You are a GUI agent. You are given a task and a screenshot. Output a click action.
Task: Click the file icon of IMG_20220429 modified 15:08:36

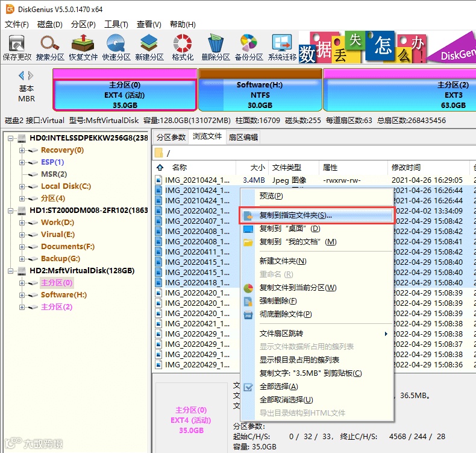158,364
